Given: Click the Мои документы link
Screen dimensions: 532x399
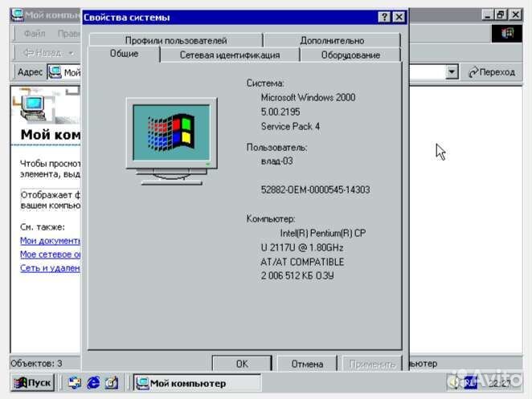Looking at the screenshot, I should (x=50, y=241).
